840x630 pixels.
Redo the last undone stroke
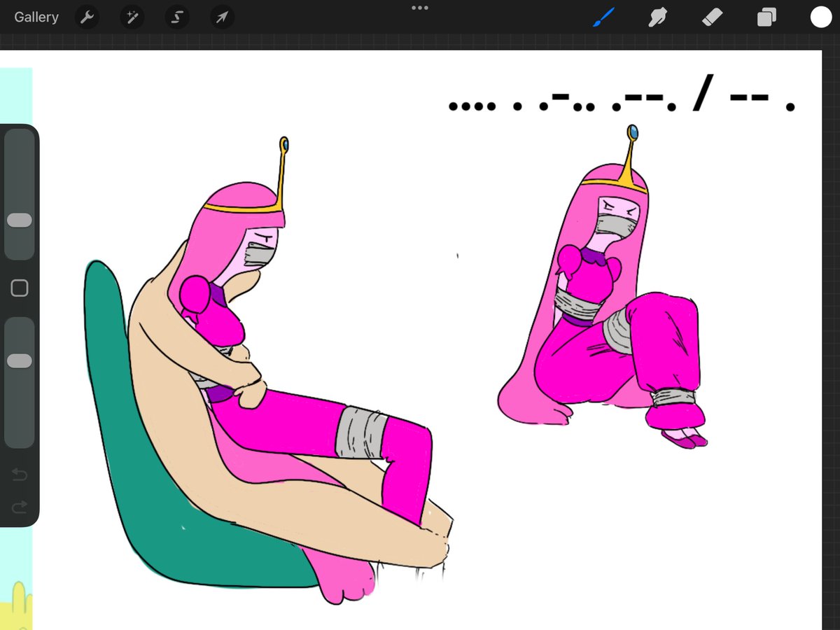point(20,506)
